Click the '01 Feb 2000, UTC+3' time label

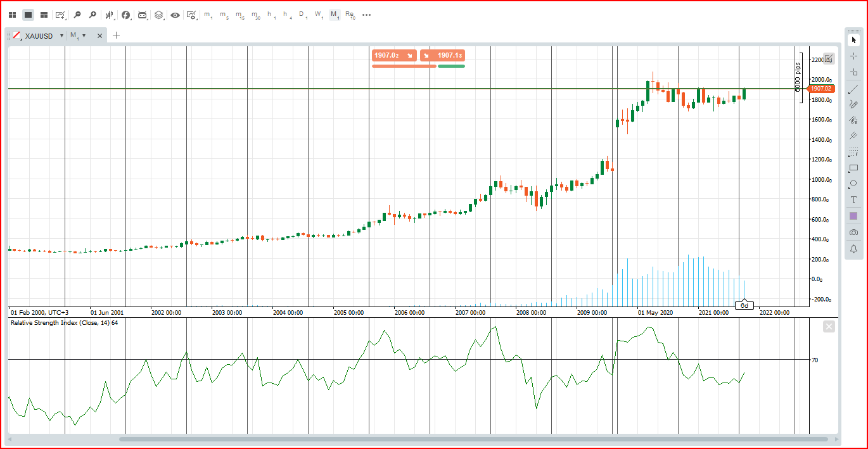tap(39, 312)
